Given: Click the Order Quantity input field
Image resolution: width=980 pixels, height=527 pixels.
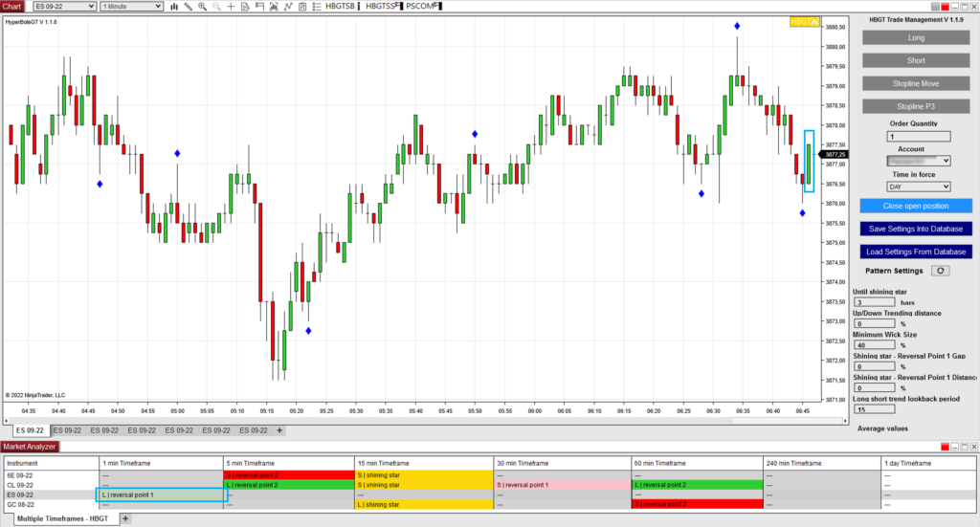Looking at the screenshot, I should [919, 136].
